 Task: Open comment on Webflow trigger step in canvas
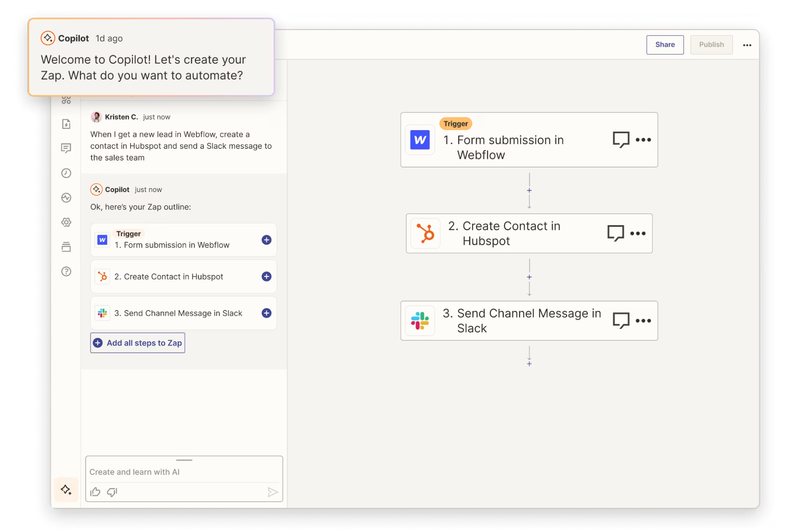click(x=621, y=140)
